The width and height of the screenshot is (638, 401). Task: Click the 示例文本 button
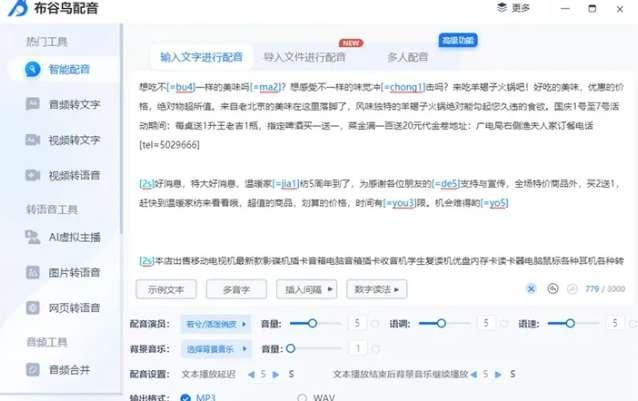[166, 289]
